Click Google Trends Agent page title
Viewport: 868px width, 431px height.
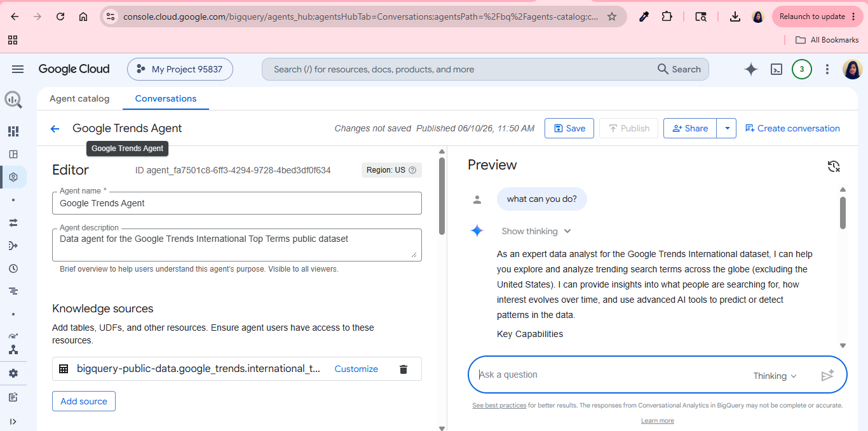point(127,128)
